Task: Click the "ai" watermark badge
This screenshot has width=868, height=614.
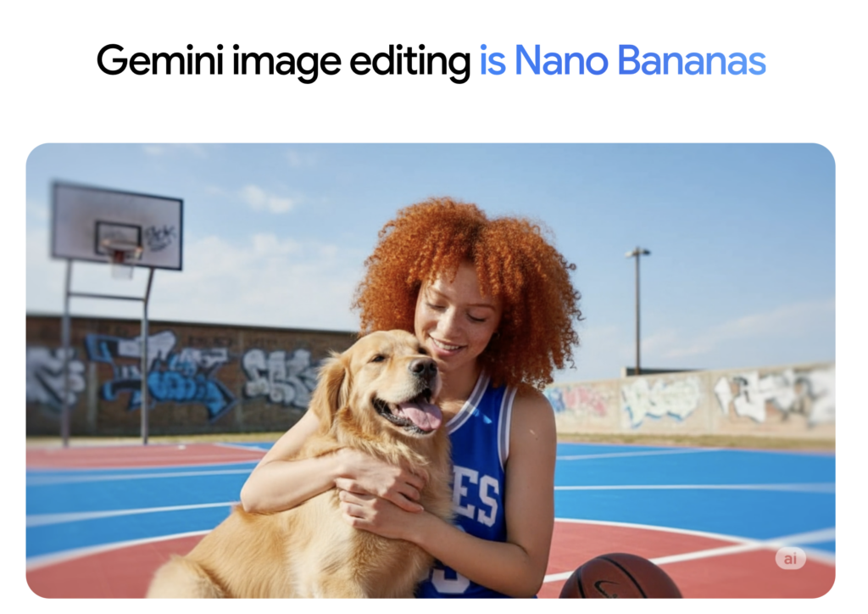Action: (790, 558)
